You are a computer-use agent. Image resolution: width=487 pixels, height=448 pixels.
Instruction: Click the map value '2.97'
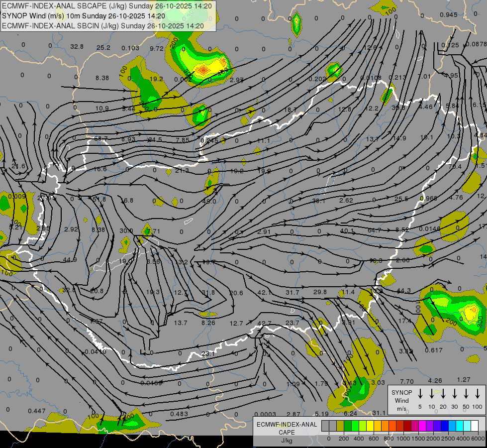237,80
